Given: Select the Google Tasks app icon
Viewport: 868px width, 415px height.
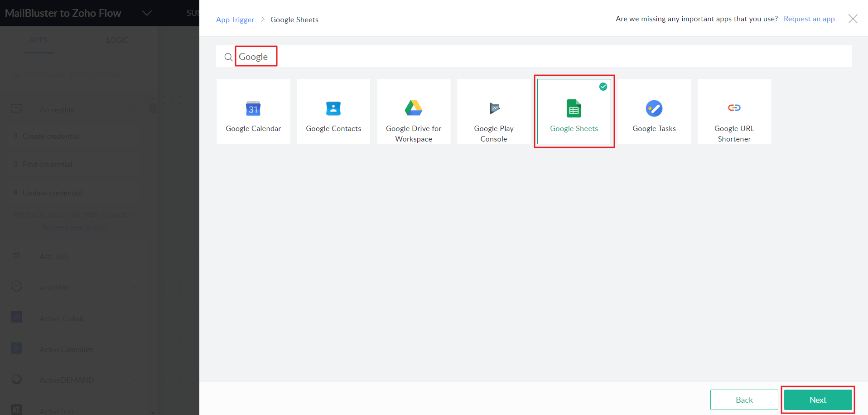Looking at the screenshot, I should coord(654,108).
